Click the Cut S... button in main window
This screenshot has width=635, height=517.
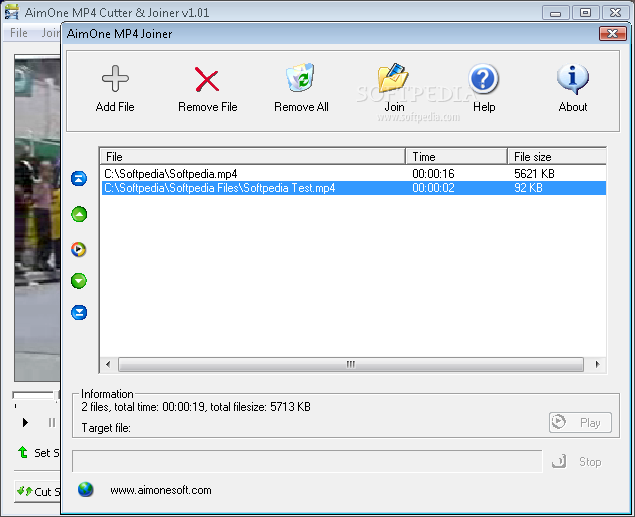click(x=38, y=491)
